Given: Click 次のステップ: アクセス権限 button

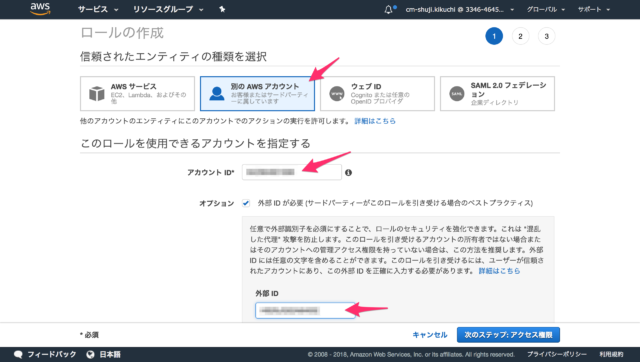Looking at the screenshot, I should coord(508,335).
